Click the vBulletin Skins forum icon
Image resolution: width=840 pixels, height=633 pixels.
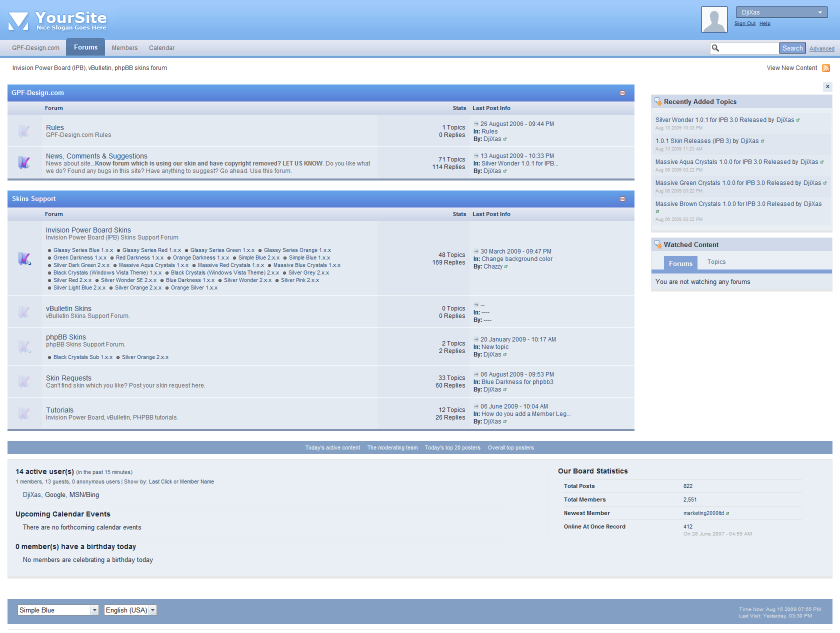pyautogui.click(x=23, y=312)
